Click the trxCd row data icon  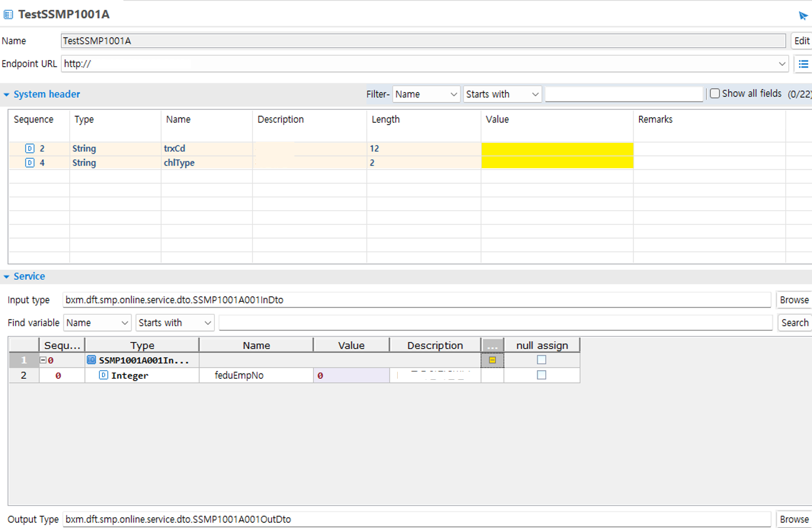click(x=30, y=149)
